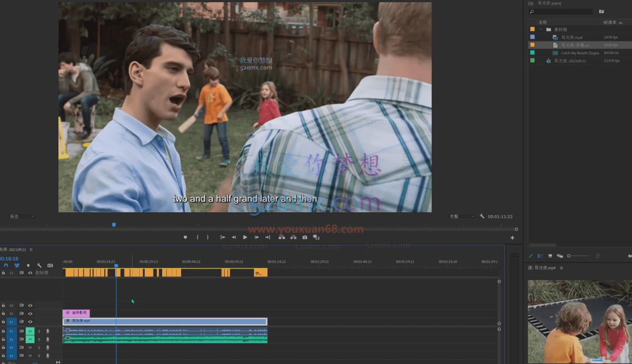Play the sequence in the Program monitor

[245, 237]
